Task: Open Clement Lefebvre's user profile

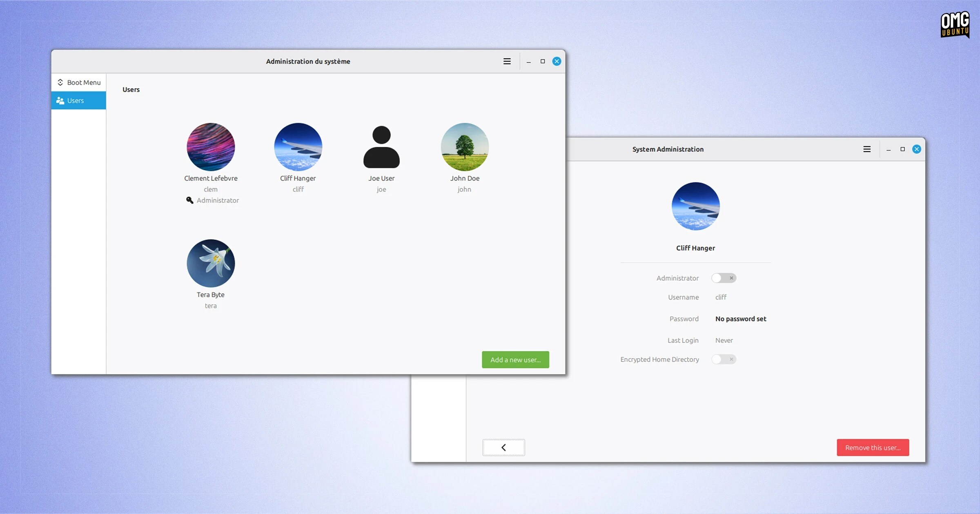Action: [211, 147]
